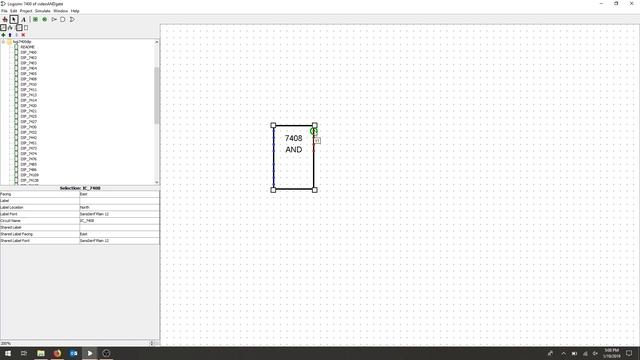Open the Project menu
Screen dimensions: 640x360
coord(26,11)
